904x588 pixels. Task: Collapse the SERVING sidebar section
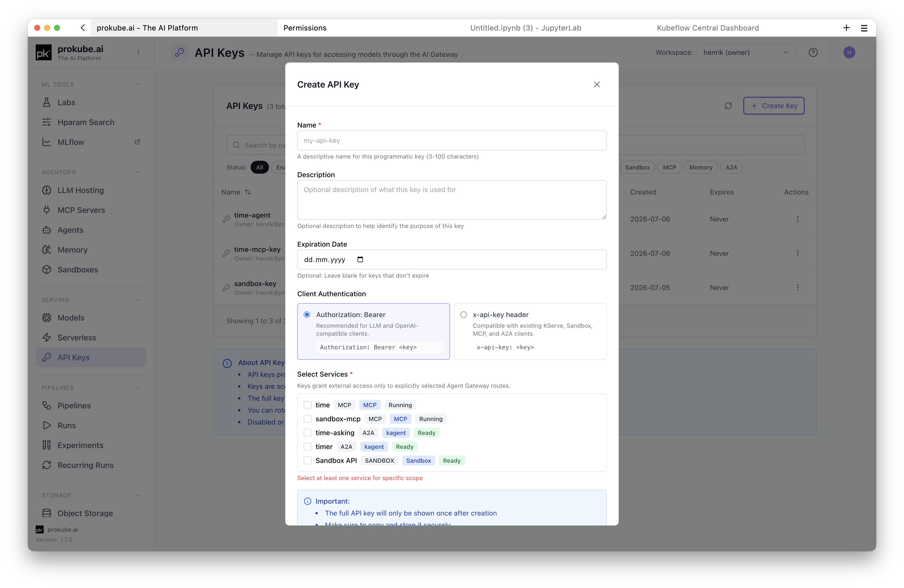tap(137, 300)
